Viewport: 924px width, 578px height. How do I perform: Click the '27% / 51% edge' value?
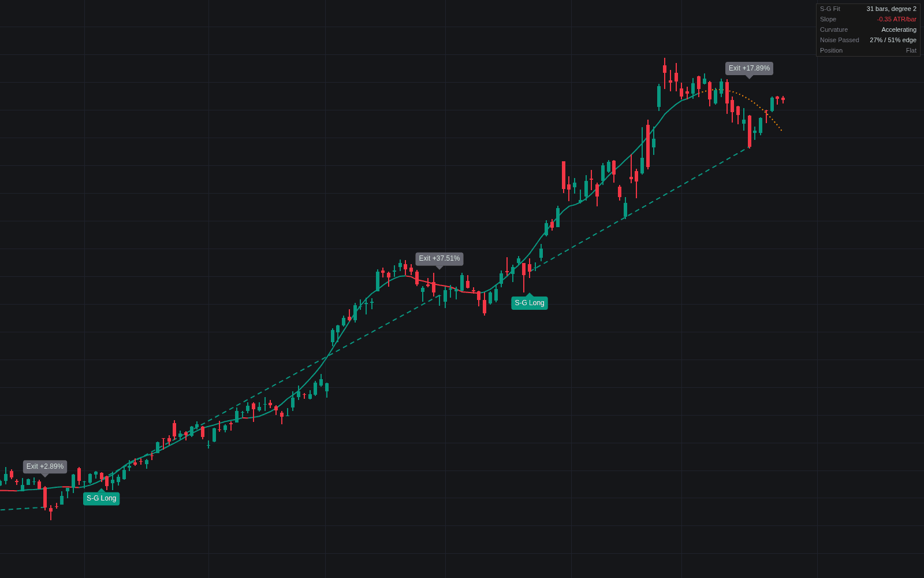[x=893, y=40]
